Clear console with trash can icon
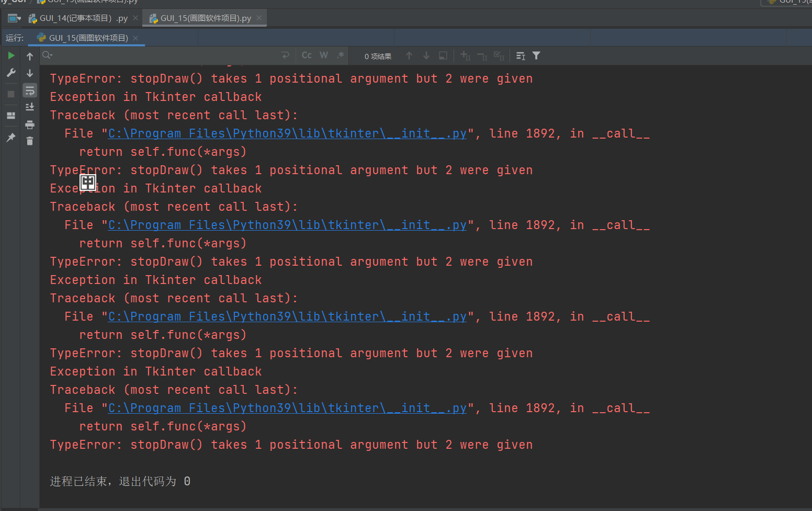Image resolution: width=812 pixels, height=511 pixels. coord(30,141)
